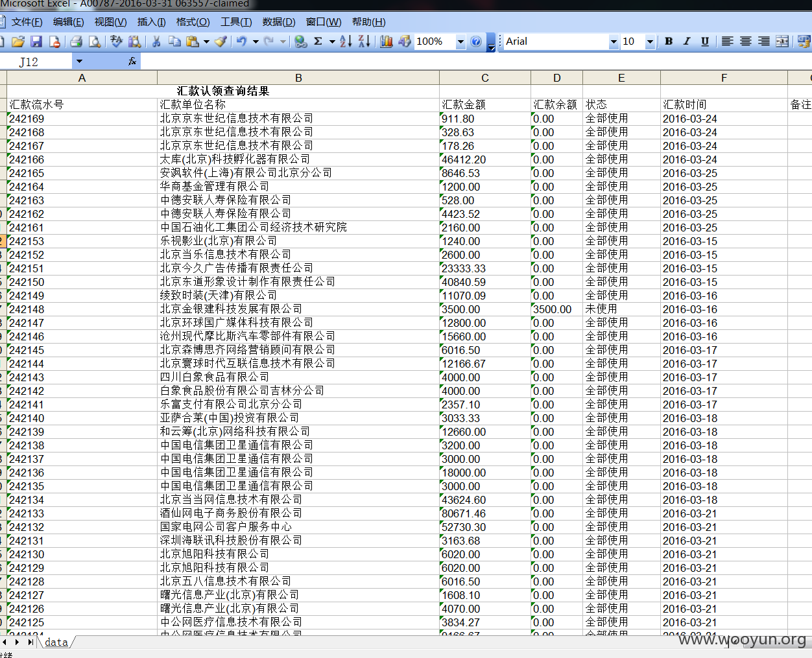The height and width of the screenshot is (658, 812).
Task: Insert a hyperlink with the globe icon
Action: coord(300,41)
